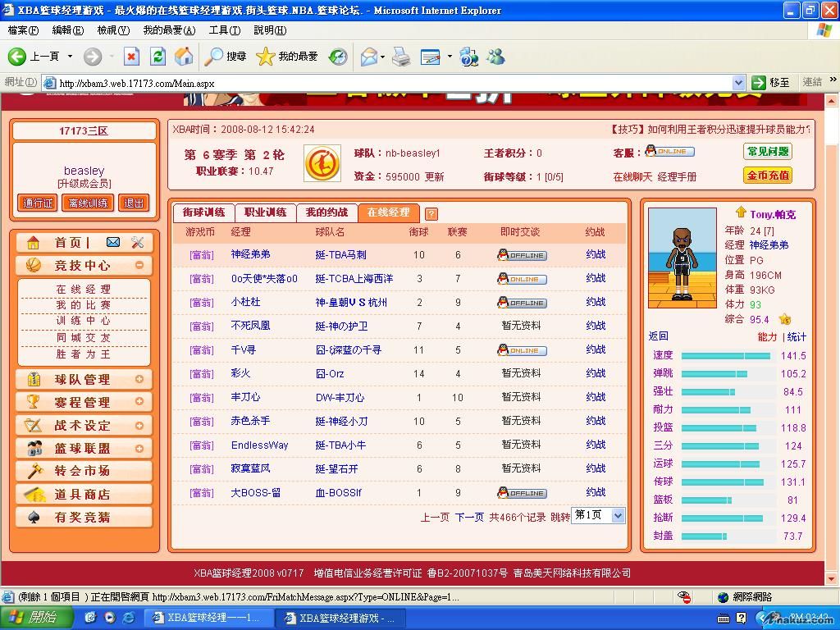Open the 檔案(F) menu
Image resolution: width=840 pixels, height=630 pixels.
pyautogui.click(x=23, y=30)
